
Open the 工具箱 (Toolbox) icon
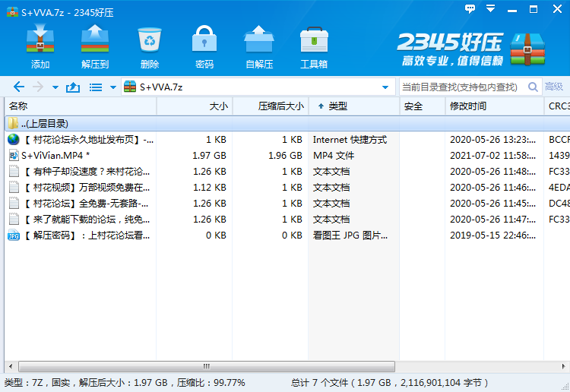point(314,46)
